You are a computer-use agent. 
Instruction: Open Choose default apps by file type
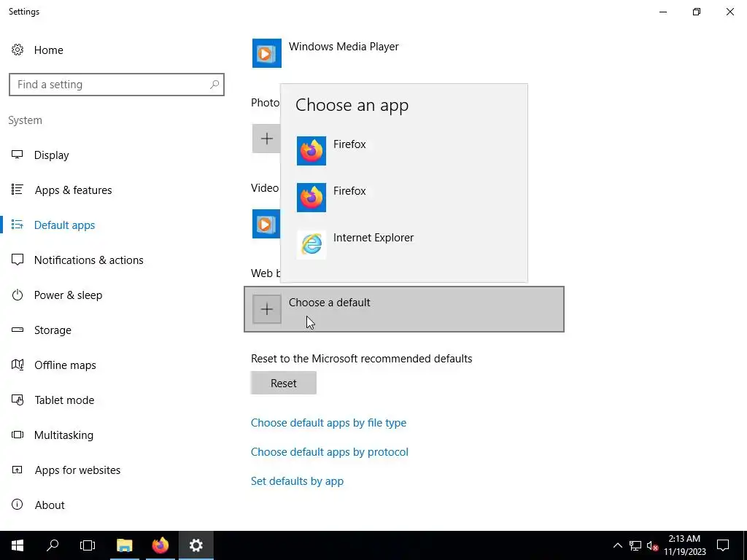pos(329,423)
